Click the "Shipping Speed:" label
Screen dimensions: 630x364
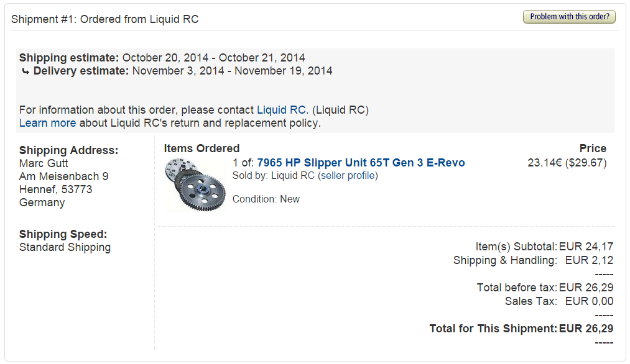coord(63,234)
